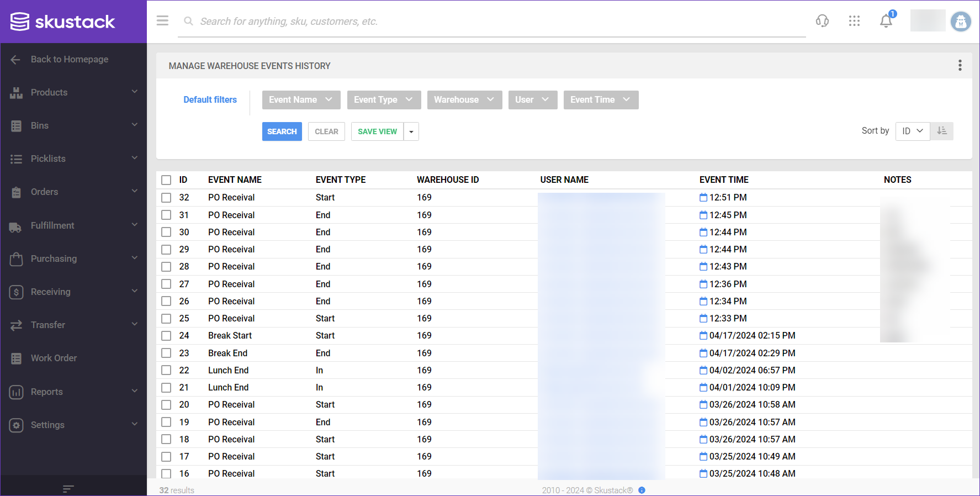Open the Sort by ID dropdown

pos(912,131)
